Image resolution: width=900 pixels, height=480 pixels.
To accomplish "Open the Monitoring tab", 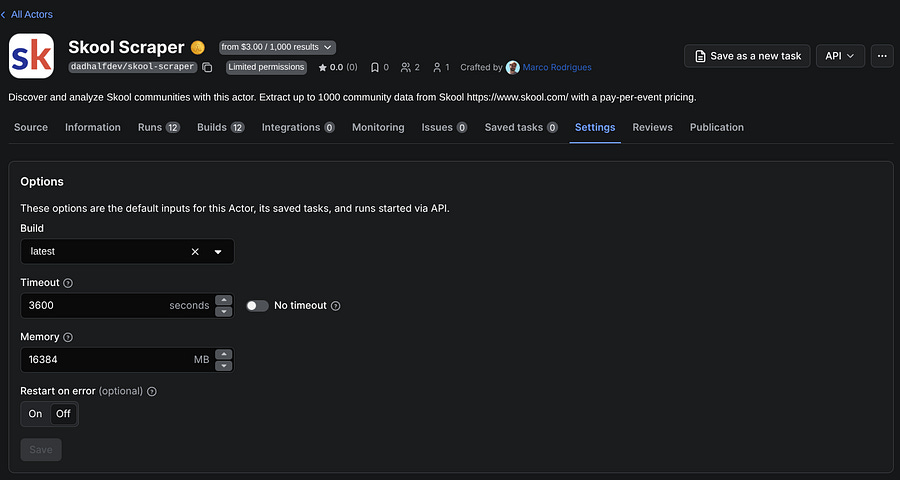I will click(378, 127).
